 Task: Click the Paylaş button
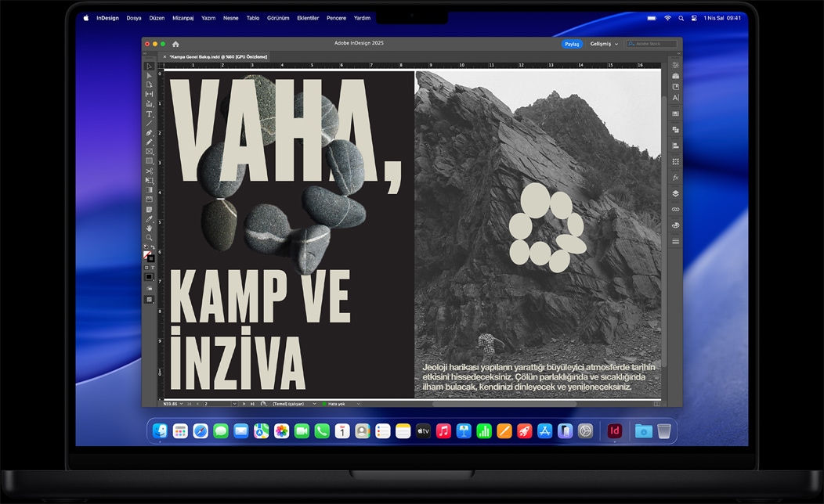[572, 43]
